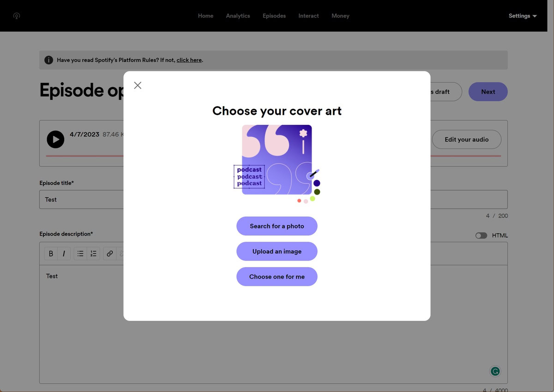The image size is (554, 392).
Task: Insert a bulleted list
Action: click(80, 254)
